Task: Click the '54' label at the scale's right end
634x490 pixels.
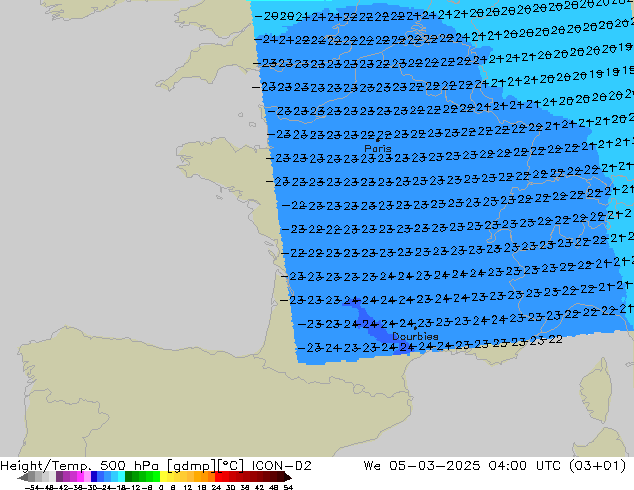Action: 288,488
